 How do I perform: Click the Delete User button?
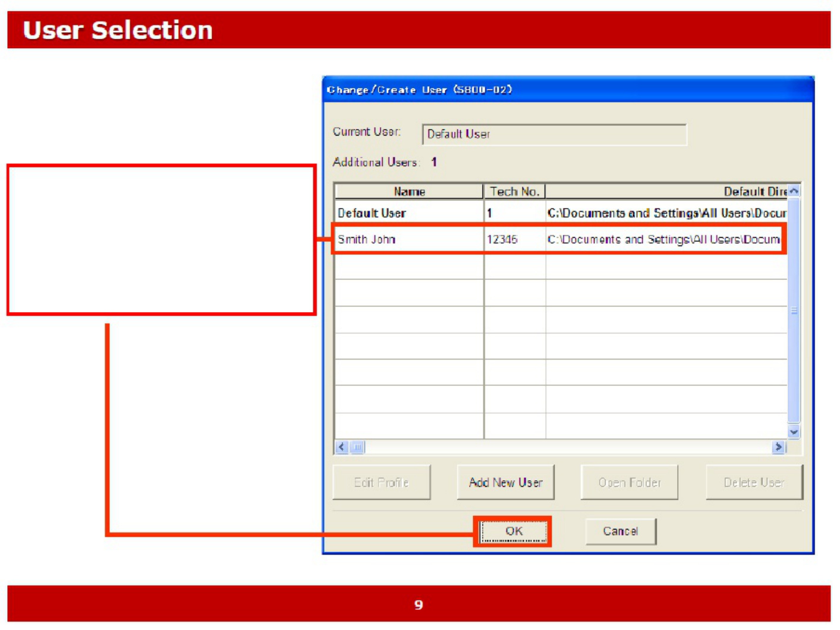pyautogui.click(x=754, y=483)
